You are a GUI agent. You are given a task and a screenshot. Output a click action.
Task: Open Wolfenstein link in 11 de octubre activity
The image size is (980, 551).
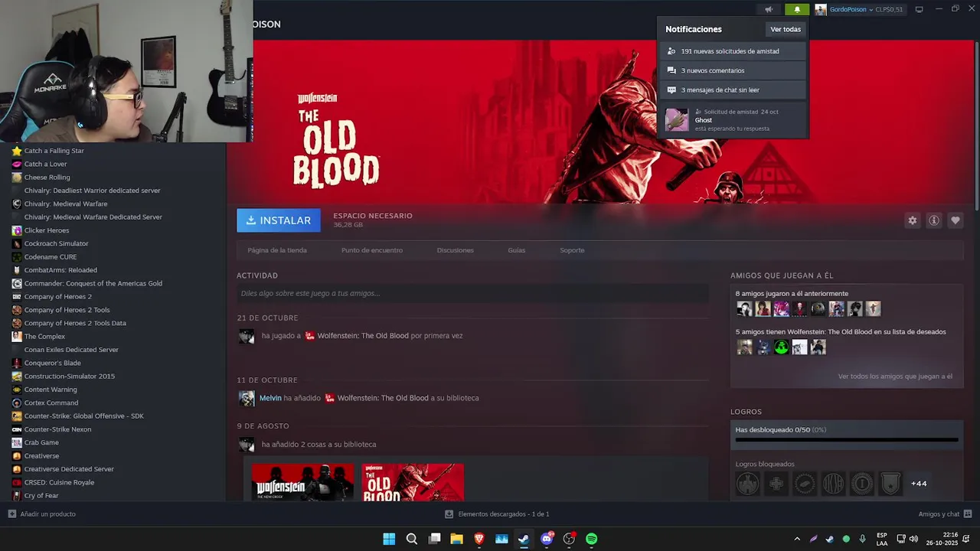(383, 398)
